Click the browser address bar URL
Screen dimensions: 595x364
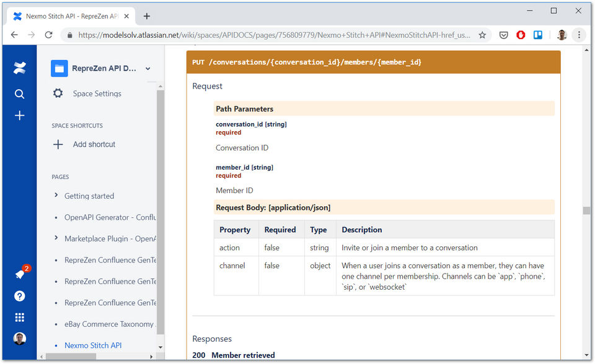pos(273,35)
